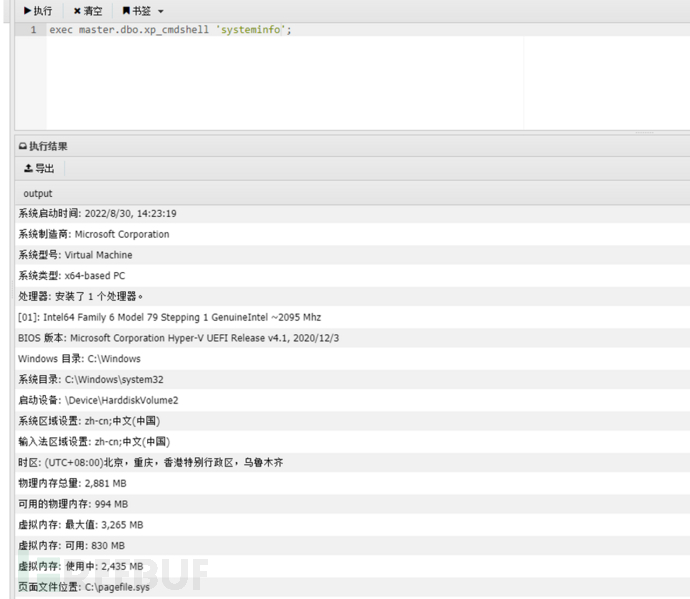Screen dimensions: 690x599
Task: Clear the editor with 清空 button
Action: pyautogui.click(x=88, y=11)
